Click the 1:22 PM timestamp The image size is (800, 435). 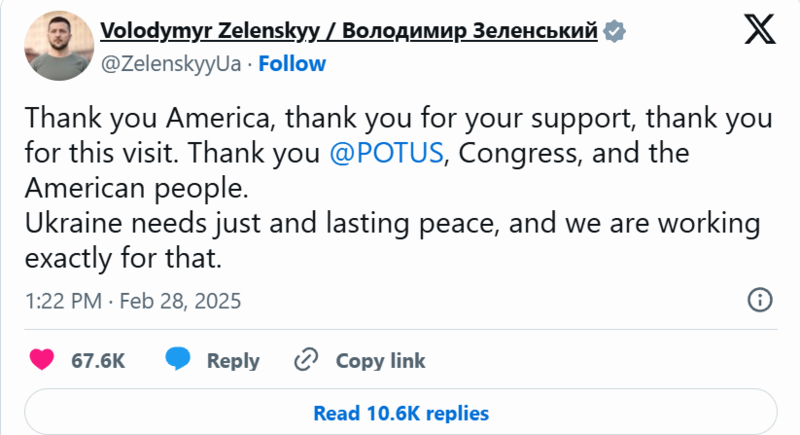click(x=64, y=301)
